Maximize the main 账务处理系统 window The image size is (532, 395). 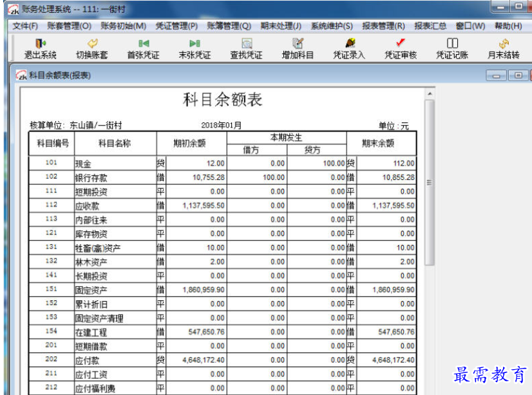coord(518,7)
